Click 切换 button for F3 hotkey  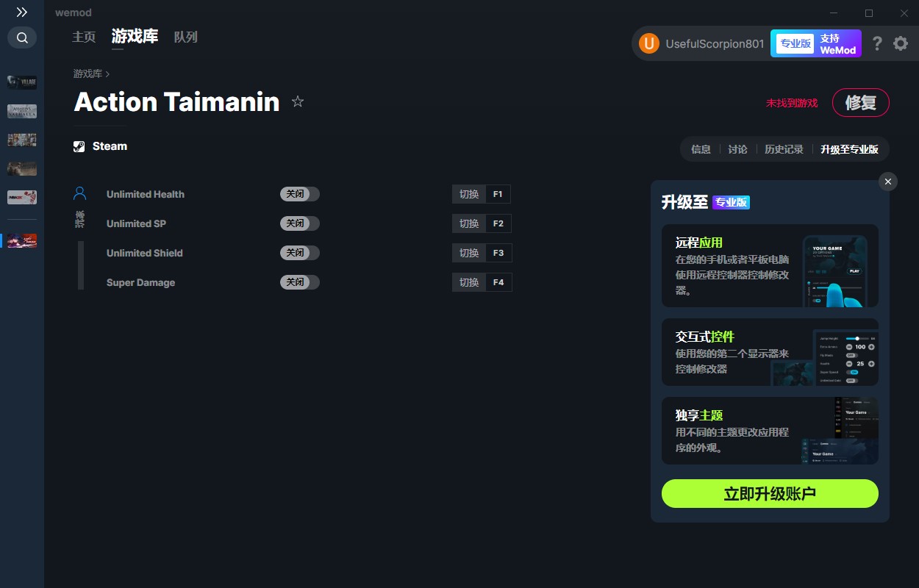coord(469,253)
